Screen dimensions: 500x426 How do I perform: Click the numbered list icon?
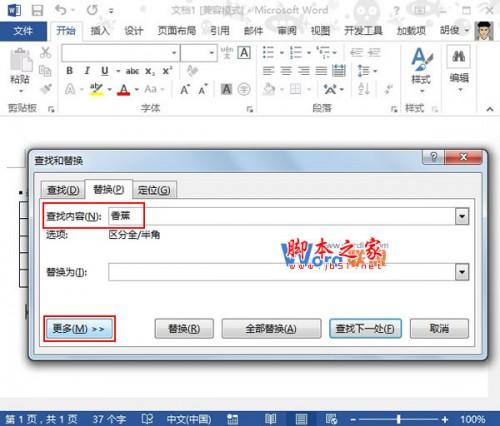295,52
